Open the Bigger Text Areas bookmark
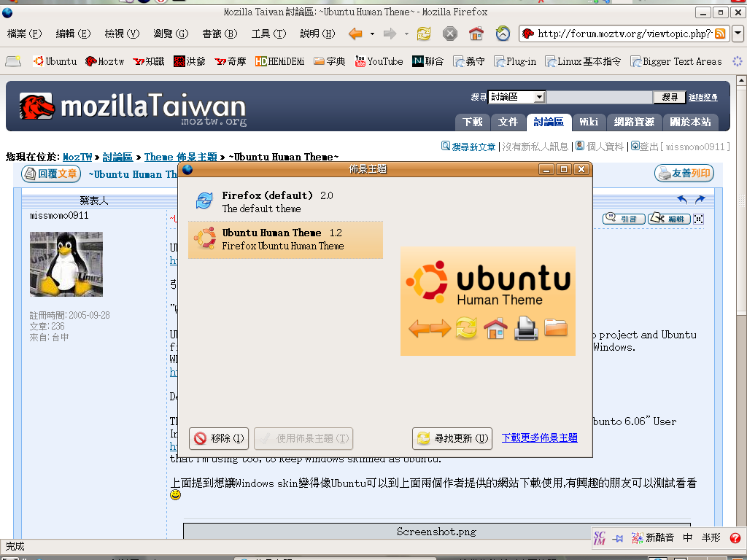Screen dimensions: 747x560 coord(676,61)
